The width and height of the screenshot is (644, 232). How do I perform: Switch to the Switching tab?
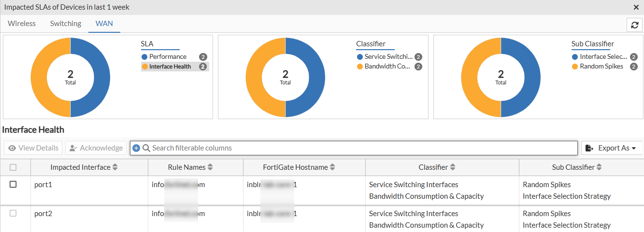pyautogui.click(x=66, y=24)
